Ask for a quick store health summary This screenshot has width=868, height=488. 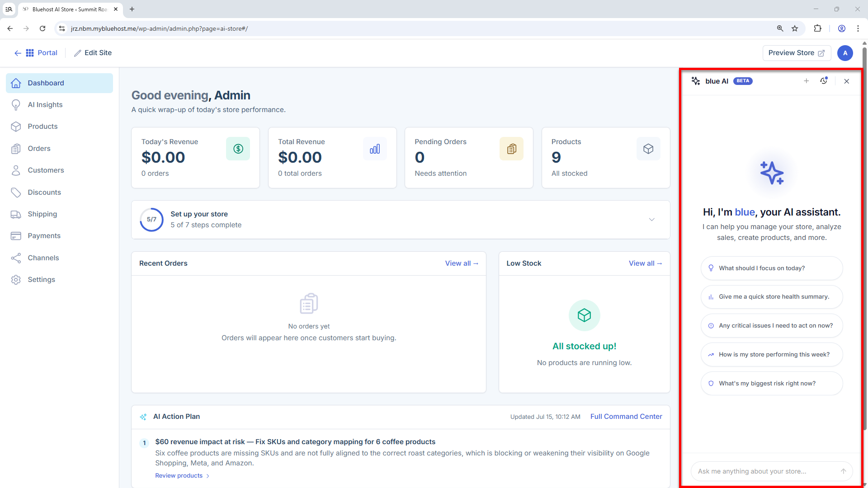(772, 297)
